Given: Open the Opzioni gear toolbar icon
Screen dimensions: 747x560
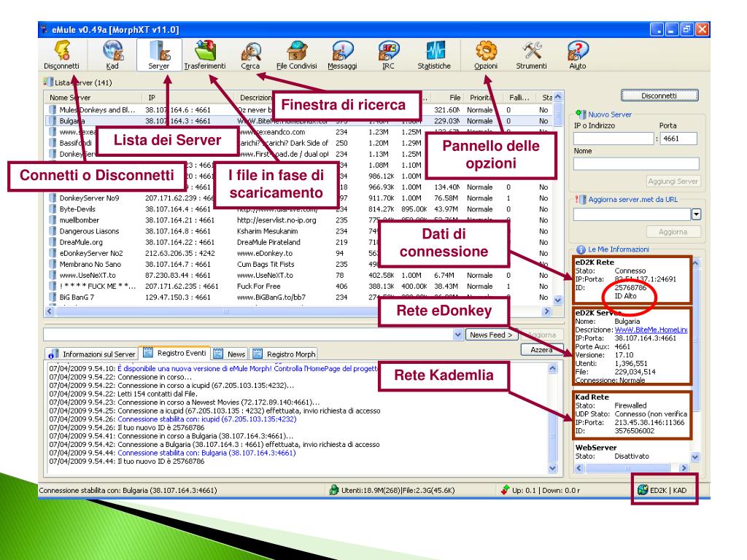Looking at the screenshot, I should click(x=486, y=50).
